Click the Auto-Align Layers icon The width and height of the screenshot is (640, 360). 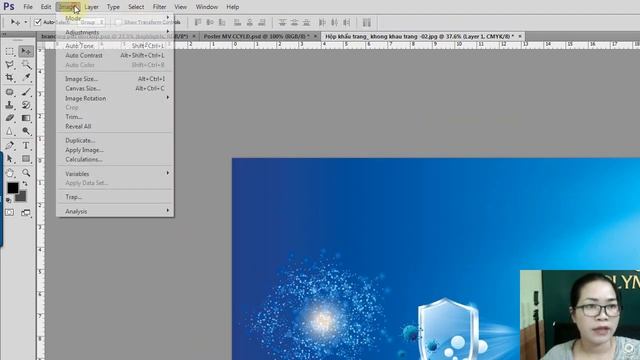367,22
